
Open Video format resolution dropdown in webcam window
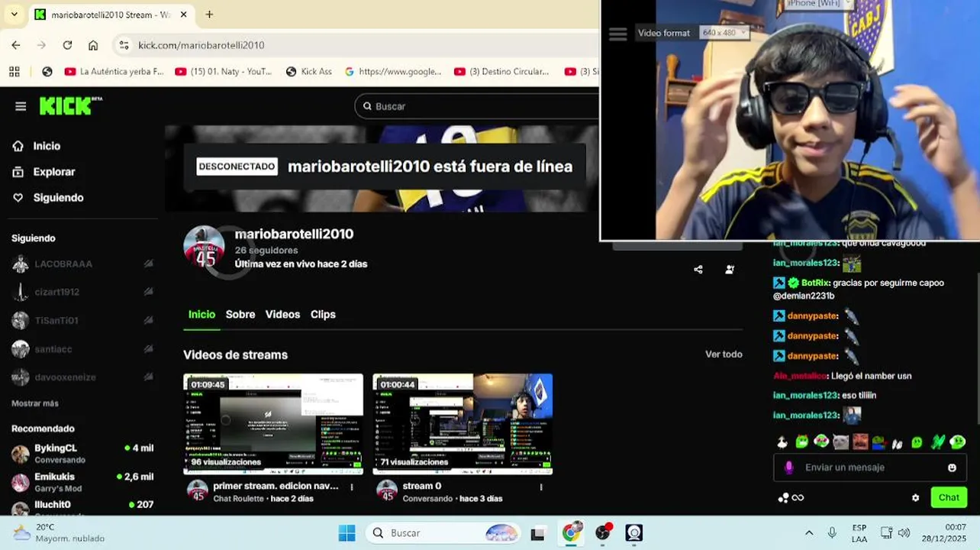pyautogui.click(x=724, y=33)
